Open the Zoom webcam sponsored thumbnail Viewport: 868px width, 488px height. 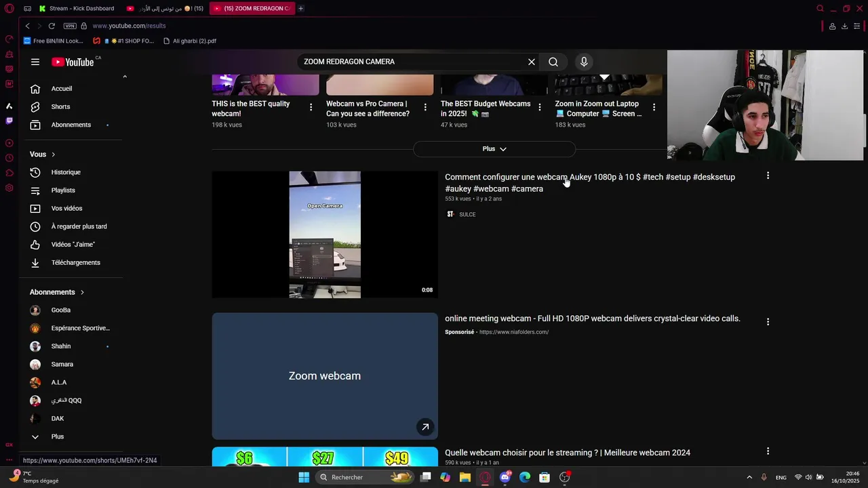point(325,376)
